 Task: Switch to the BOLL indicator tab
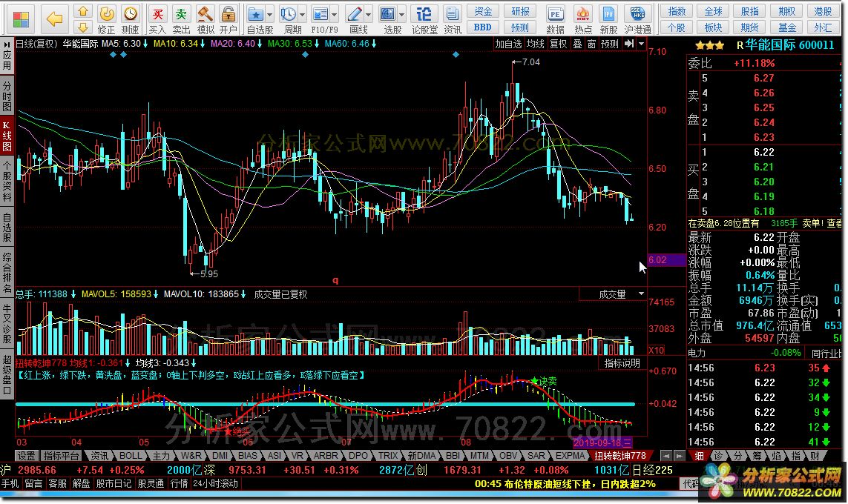131,456
